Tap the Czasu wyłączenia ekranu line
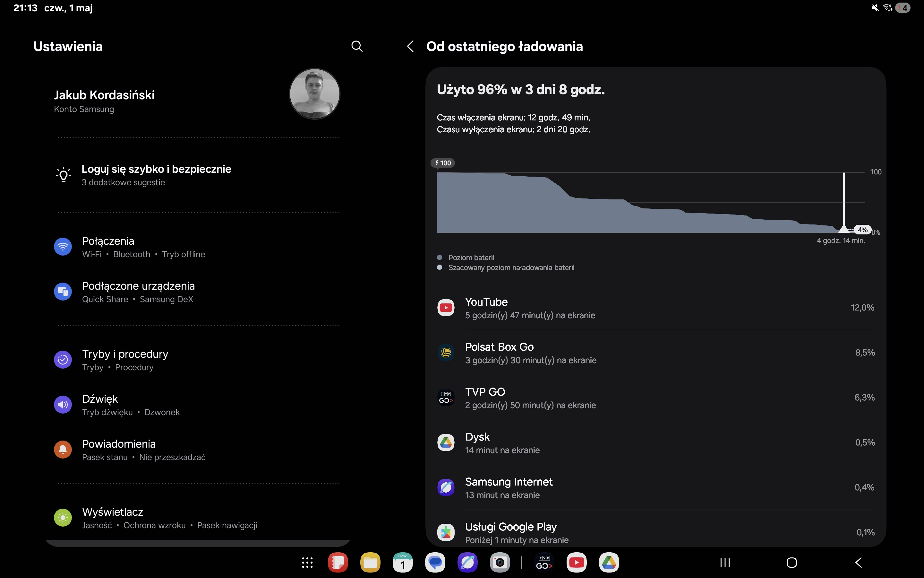The image size is (924, 578). click(x=514, y=130)
